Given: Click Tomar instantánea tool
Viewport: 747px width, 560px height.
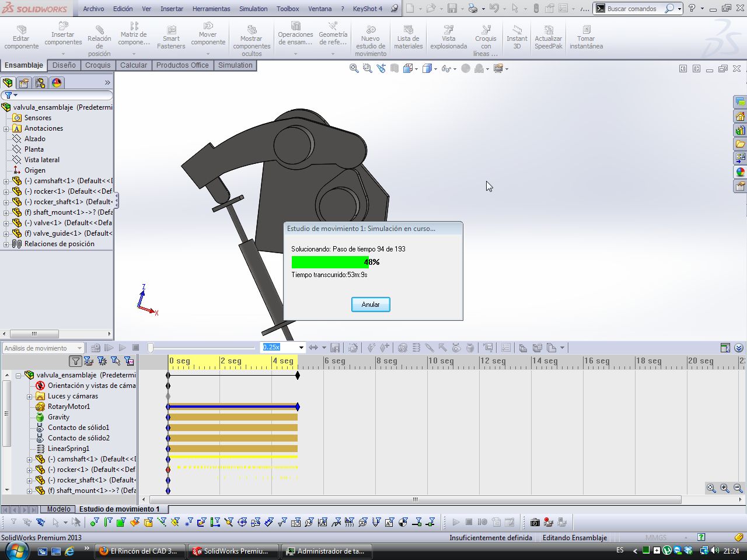Looking at the screenshot, I should point(587,37).
